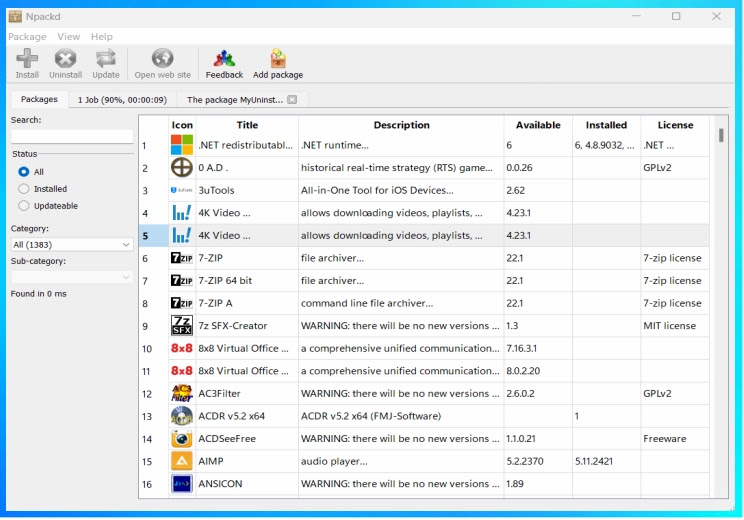Switch to the 1 Job (90%) tab
The image size is (744, 520).
122,100
